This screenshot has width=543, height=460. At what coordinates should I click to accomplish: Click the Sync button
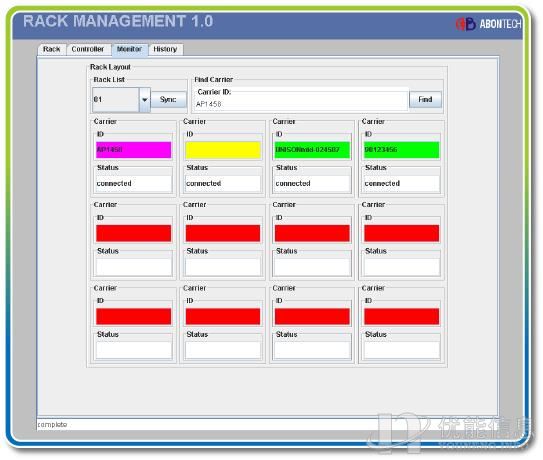[x=168, y=99]
